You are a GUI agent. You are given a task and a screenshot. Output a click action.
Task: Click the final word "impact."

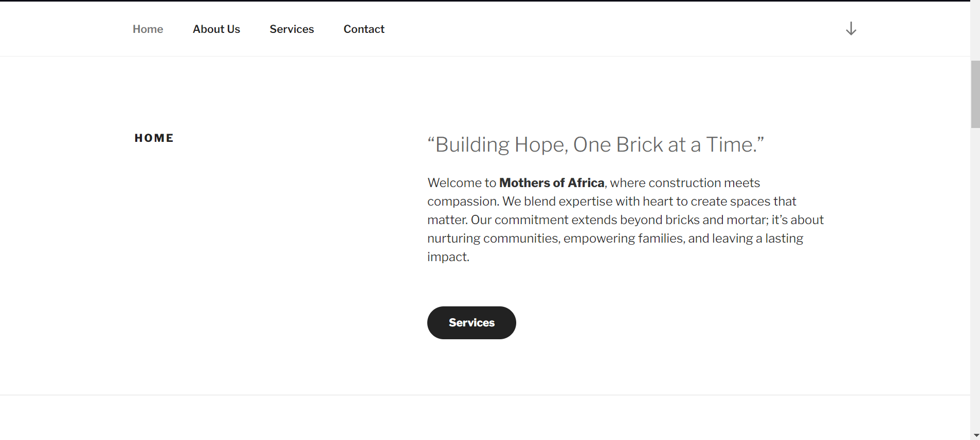448,257
